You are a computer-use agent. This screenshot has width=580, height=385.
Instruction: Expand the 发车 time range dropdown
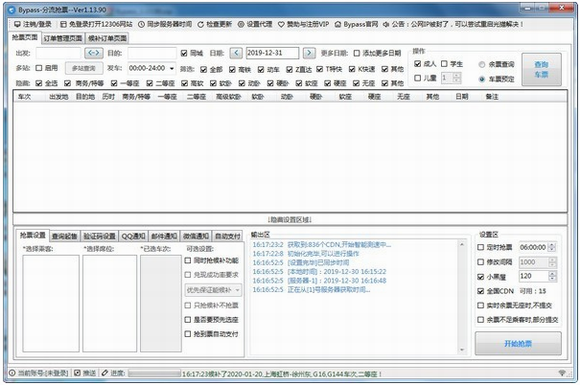(x=172, y=68)
